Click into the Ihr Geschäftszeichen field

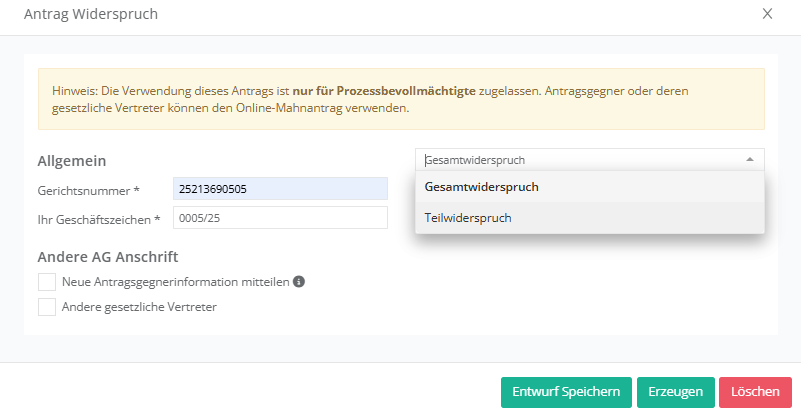coord(279,218)
